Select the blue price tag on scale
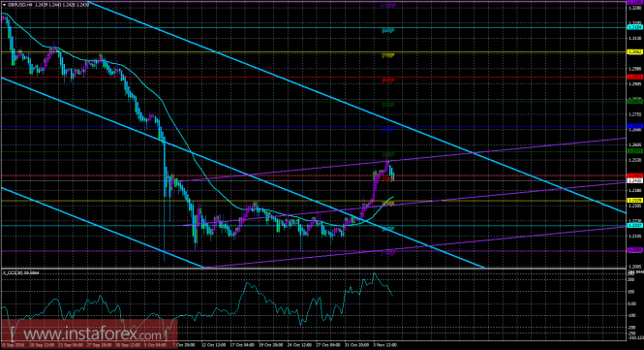The width and height of the screenshot is (644, 350). click(x=635, y=126)
